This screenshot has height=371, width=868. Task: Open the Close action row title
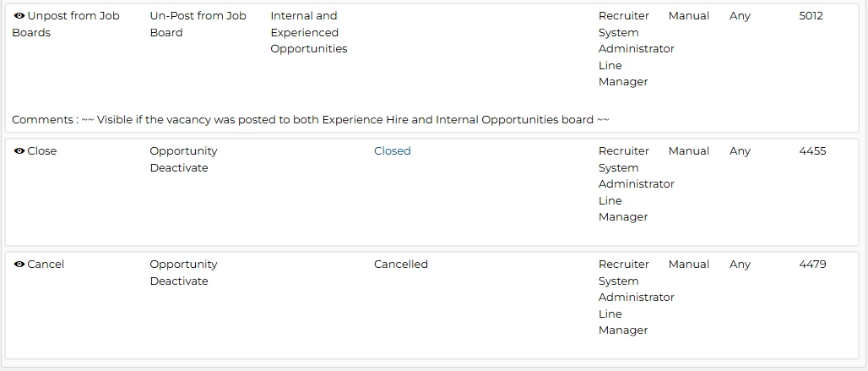point(42,151)
